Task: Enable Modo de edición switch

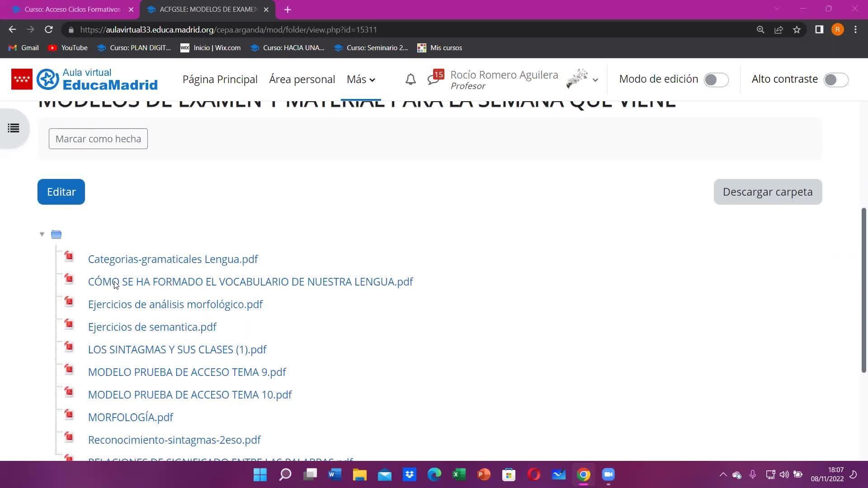Action: click(716, 80)
